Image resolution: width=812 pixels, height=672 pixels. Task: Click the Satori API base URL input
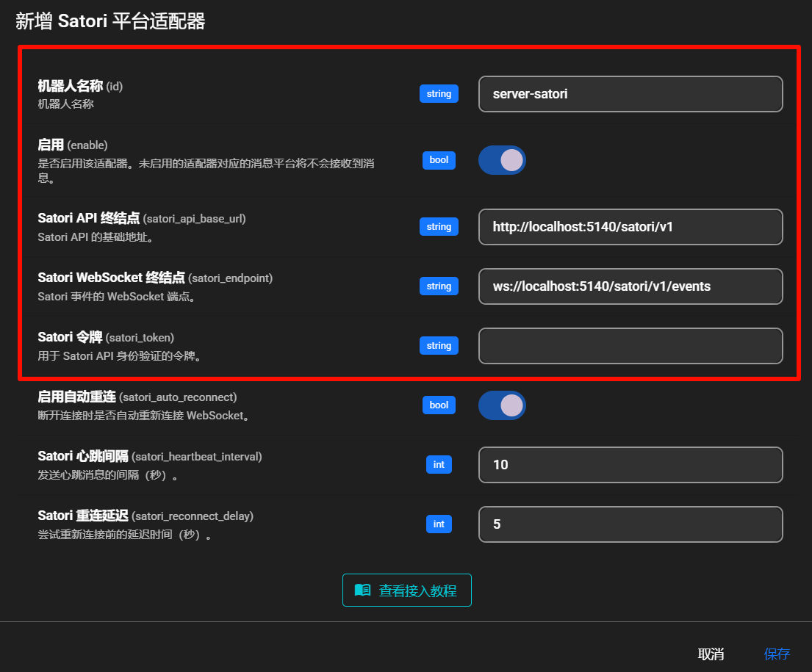click(x=630, y=227)
